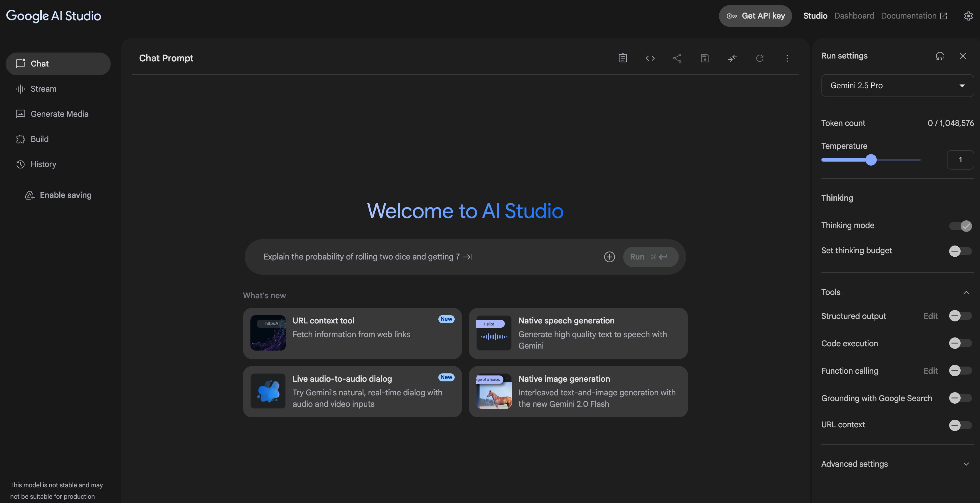980x503 pixels.
Task: Open the settings gear icon
Action: [968, 16]
